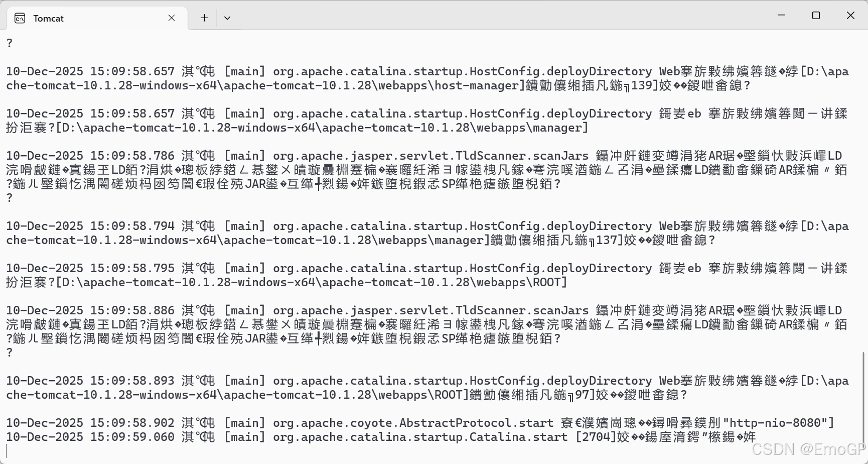Minimize the terminal window
This screenshot has height=464, width=868.
tap(781, 15)
